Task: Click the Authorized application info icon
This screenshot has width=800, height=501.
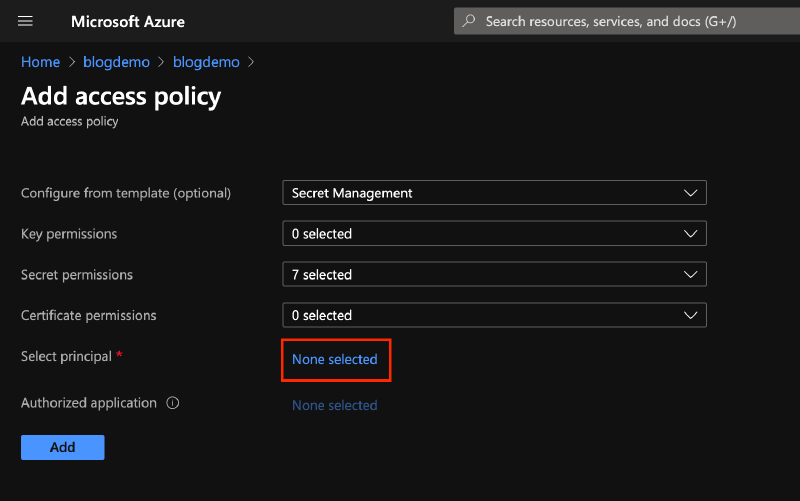Action: [173, 404]
